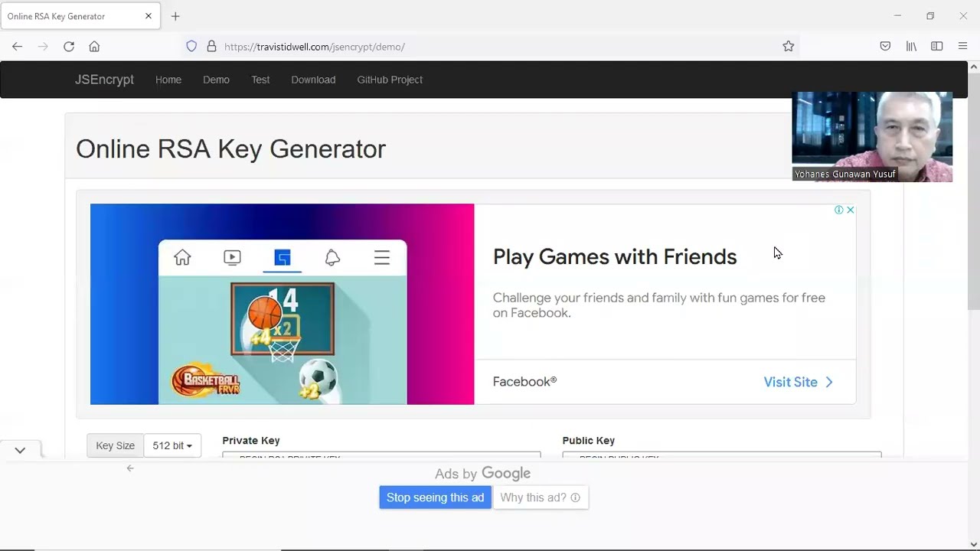Click the address bar URL field

click(x=459, y=47)
